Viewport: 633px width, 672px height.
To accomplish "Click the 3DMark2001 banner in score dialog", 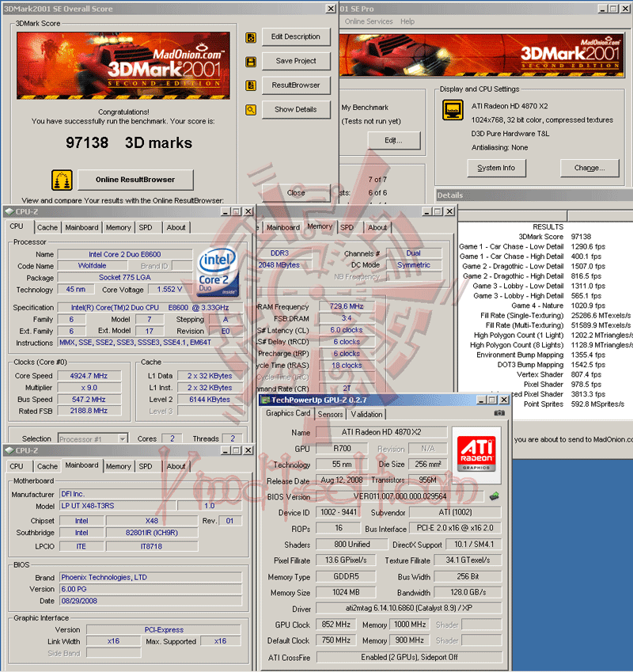I will pos(123,66).
